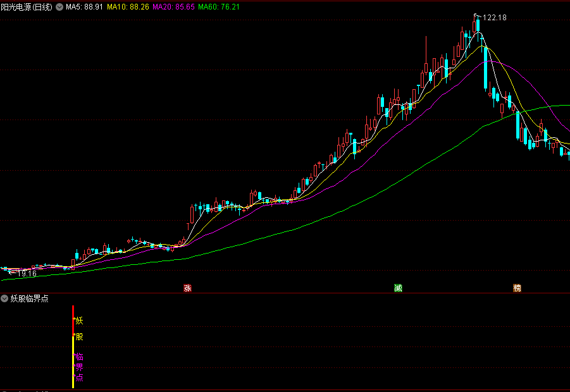This screenshot has width=570, height=392.
Task: Click the magenta 界 signal character
Action: coord(79,367)
